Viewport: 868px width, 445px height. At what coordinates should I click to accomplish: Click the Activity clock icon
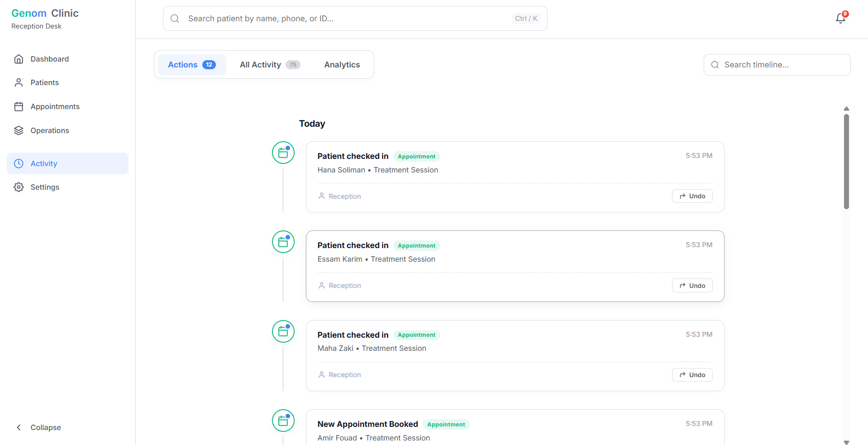19,163
